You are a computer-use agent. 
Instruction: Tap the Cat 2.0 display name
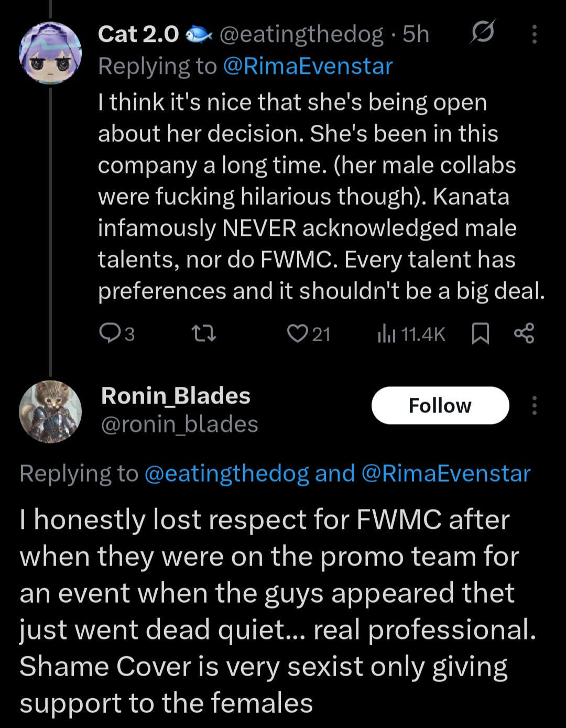click(x=138, y=35)
